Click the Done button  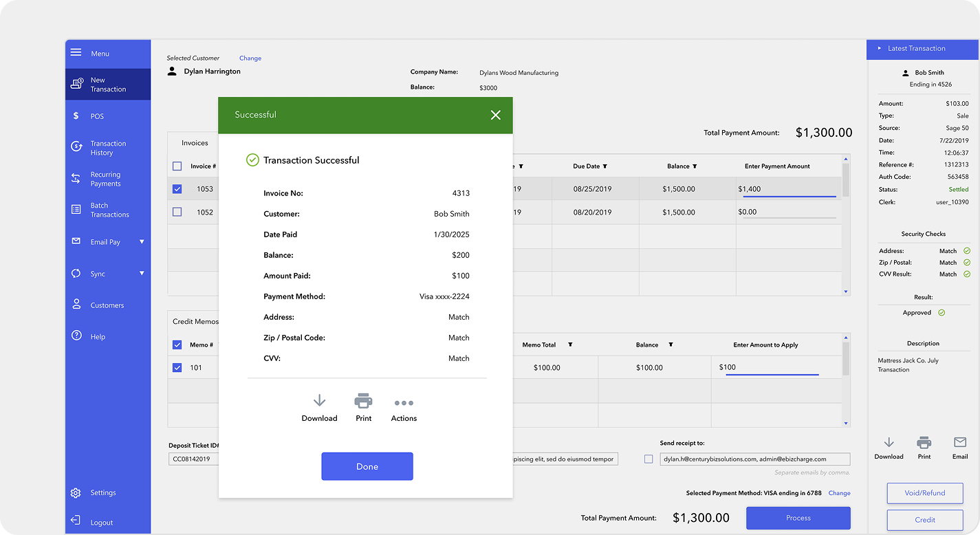(x=367, y=466)
